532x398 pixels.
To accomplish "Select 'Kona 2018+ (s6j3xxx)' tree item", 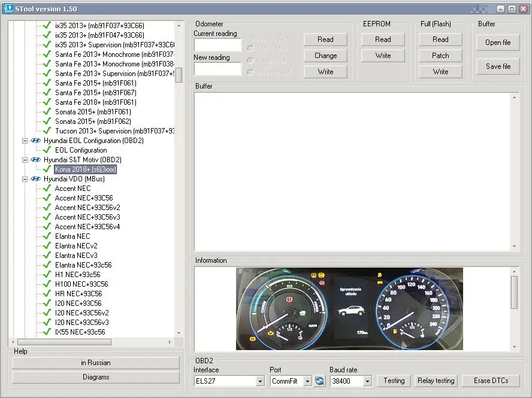I will tap(86, 169).
